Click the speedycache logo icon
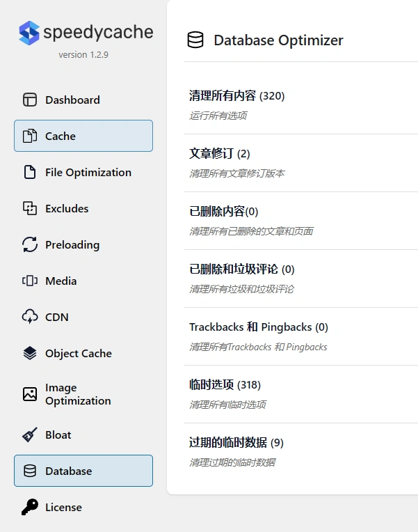The image size is (418, 532). point(29,33)
